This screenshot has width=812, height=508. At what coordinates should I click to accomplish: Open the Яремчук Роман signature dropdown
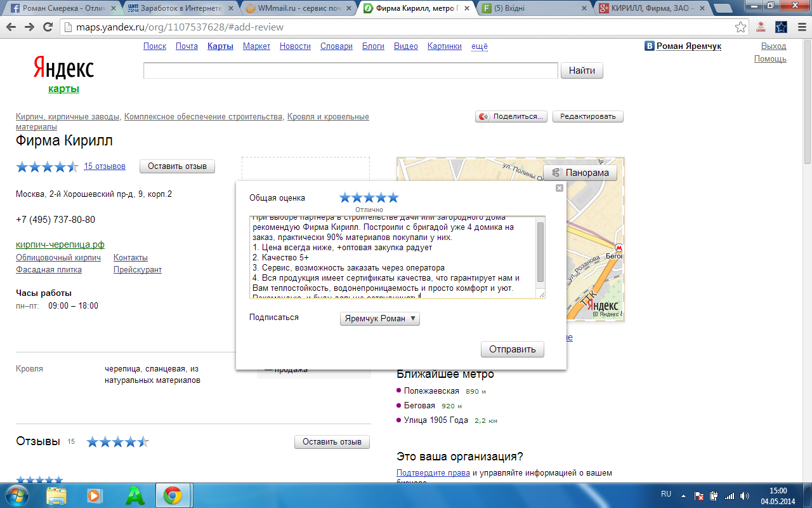[380, 318]
